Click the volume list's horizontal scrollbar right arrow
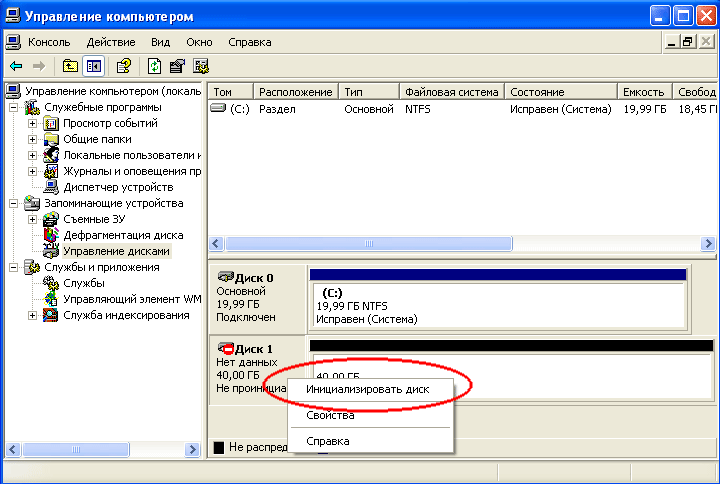 click(x=709, y=243)
